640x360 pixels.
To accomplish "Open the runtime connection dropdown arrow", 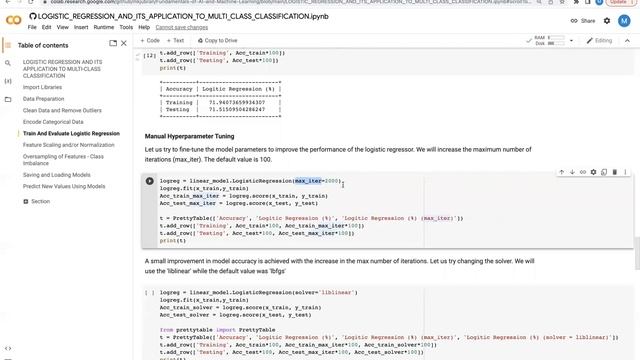I will point(571,40).
